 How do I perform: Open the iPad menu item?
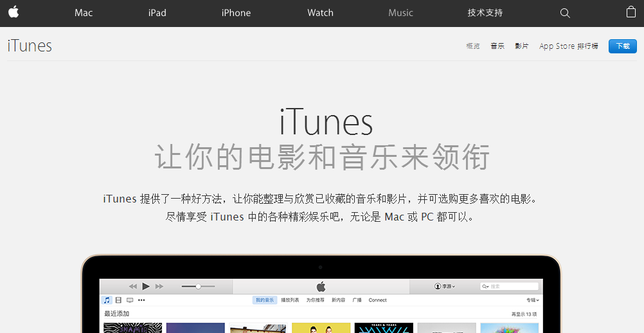157,13
